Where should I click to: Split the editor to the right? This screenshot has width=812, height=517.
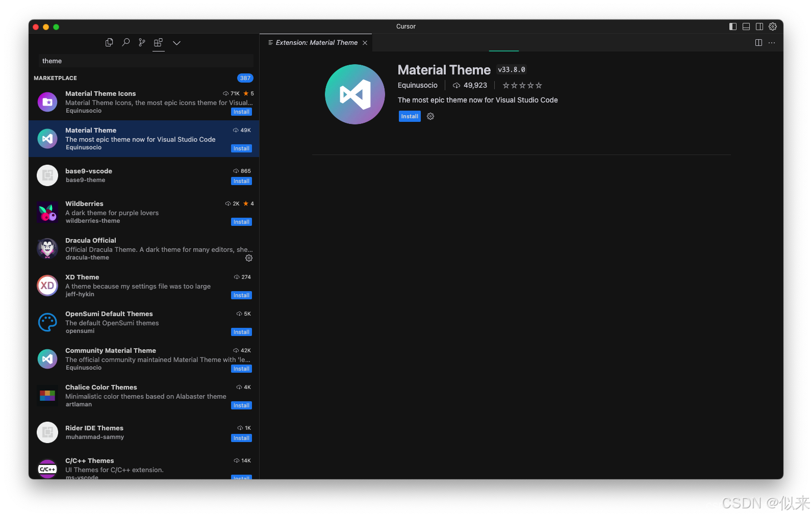[x=758, y=43]
